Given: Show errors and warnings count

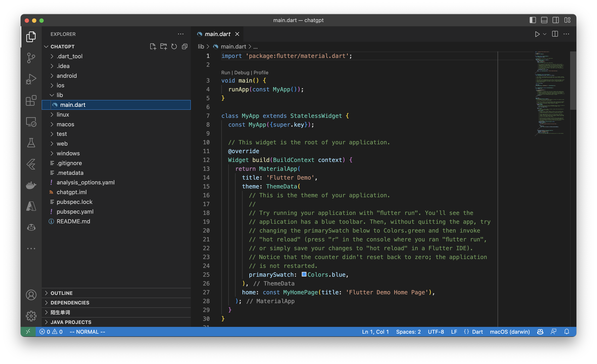Looking at the screenshot, I should (51, 331).
